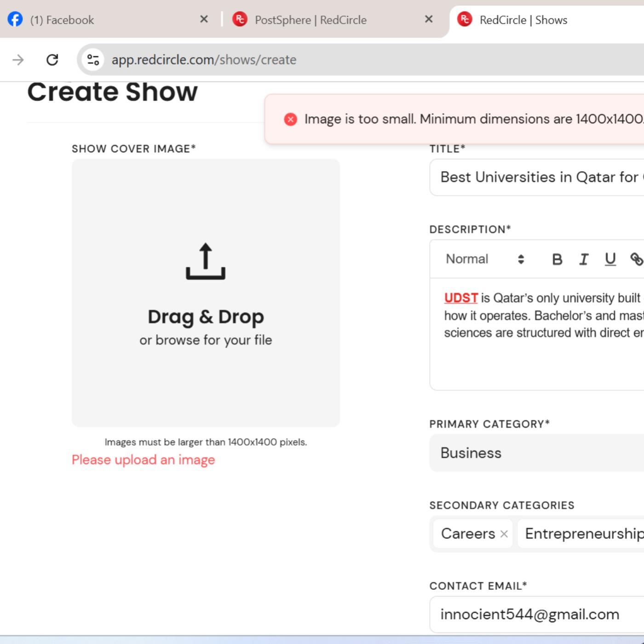Click the SECONDARY CATEGORIES label

click(502, 505)
